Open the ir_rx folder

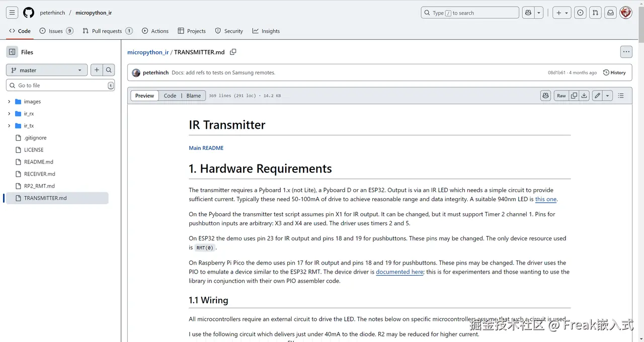click(29, 114)
